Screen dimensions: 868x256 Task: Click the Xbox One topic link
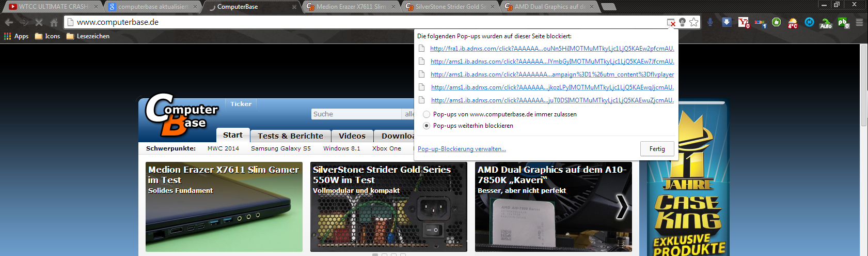(x=387, y=148)
